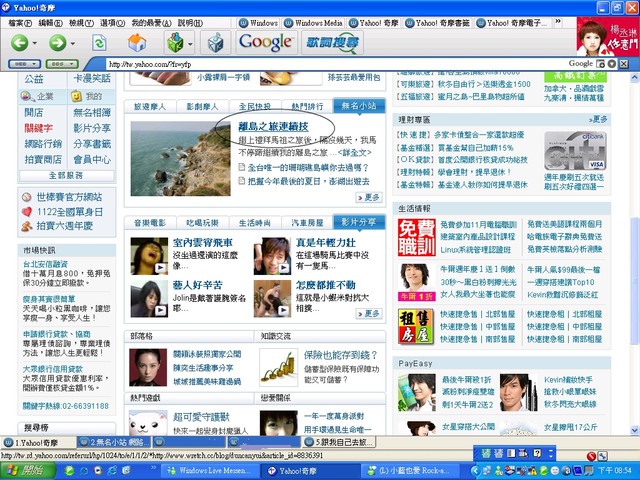Open the home page via the house icon

[x=137, y=42]
